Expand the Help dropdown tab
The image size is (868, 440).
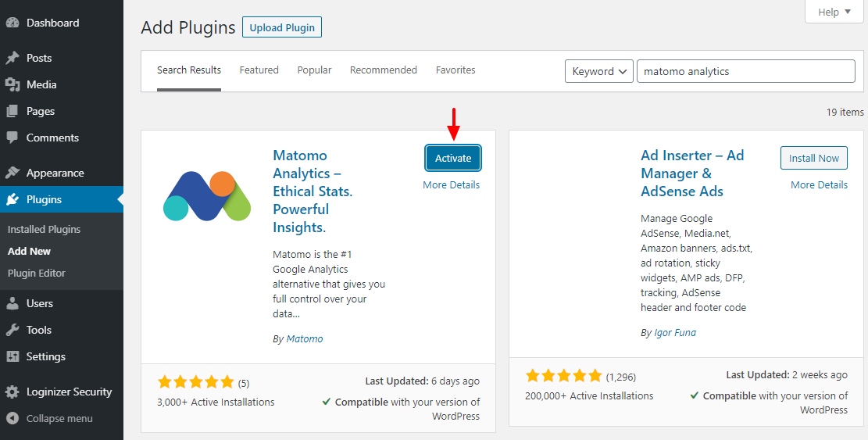coord(834,12)
